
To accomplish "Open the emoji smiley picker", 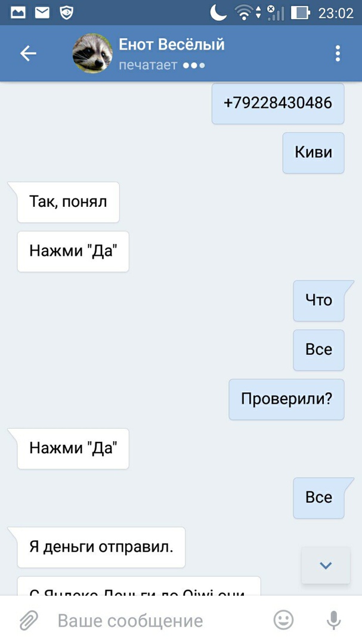I will [x=283, y=620].
